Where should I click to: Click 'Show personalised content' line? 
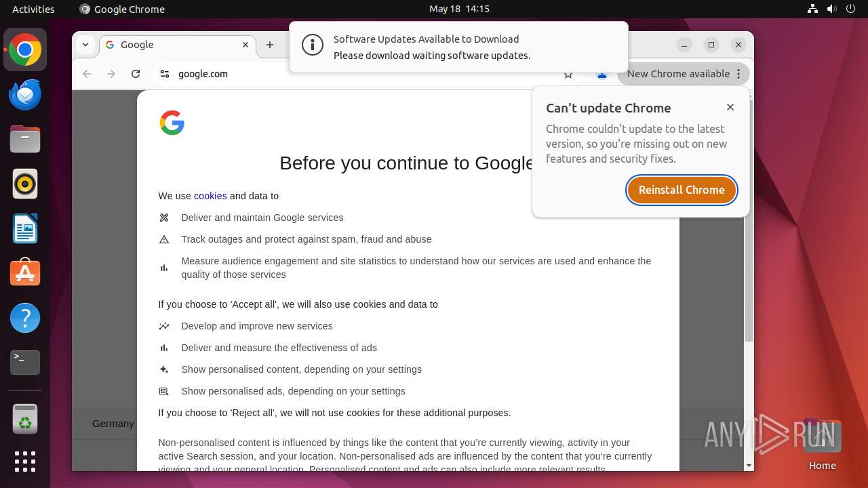[301, 369]
